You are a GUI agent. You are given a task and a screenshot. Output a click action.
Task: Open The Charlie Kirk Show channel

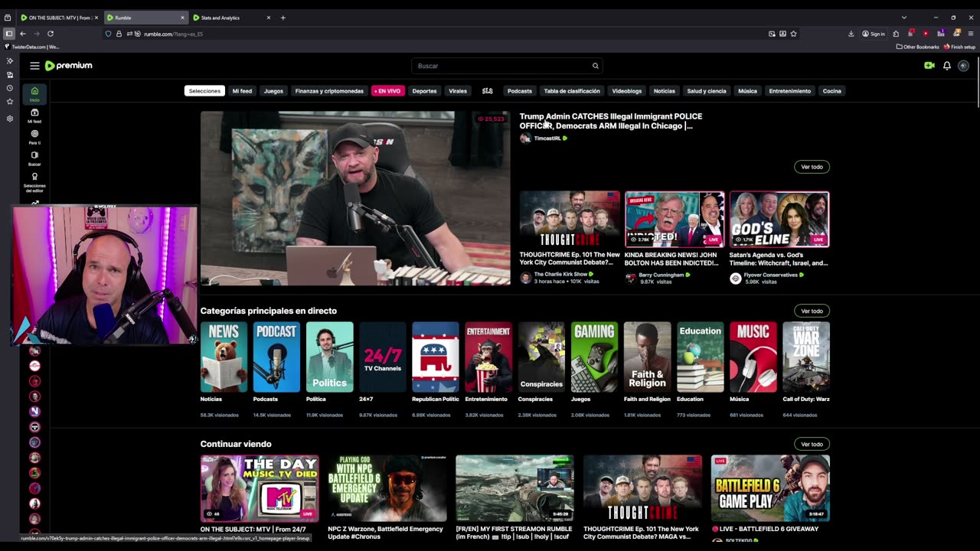pos(560,274)
